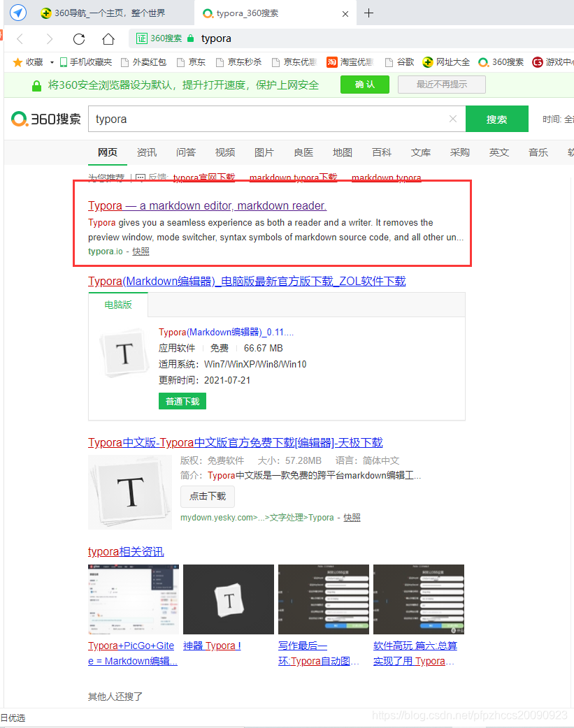Select the 问答 tab

pyautogui.click(x=186, y=153)
